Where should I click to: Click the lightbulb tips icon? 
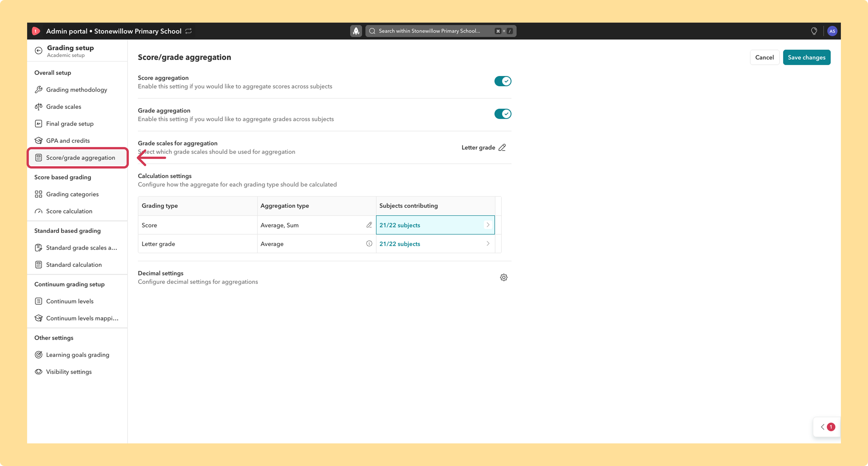point(814,31)
